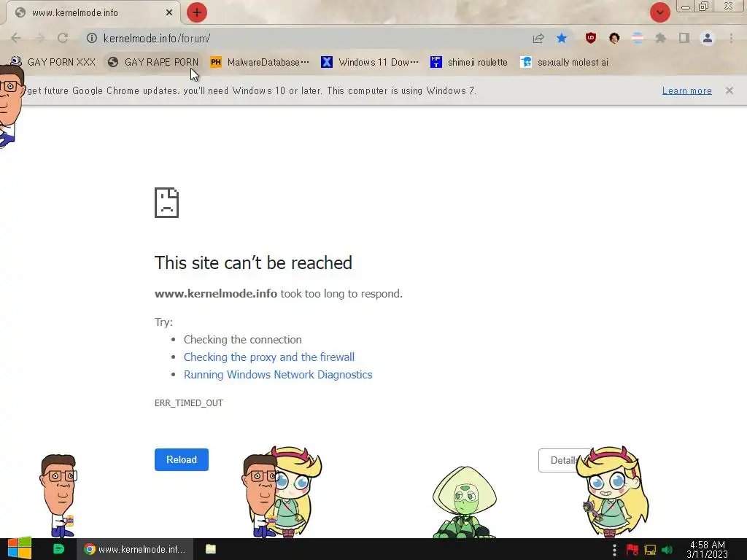Toggle the side panel icon
747x560 pixels.
pos(684,38)
